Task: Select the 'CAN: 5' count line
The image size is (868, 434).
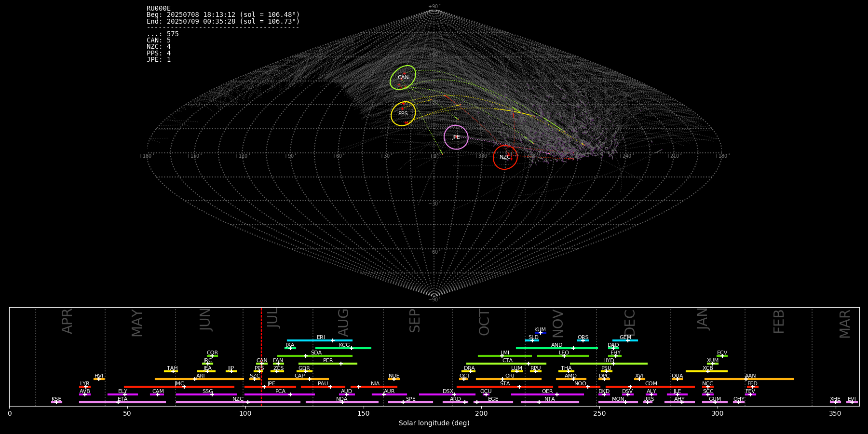Action: tap(159, 40)
